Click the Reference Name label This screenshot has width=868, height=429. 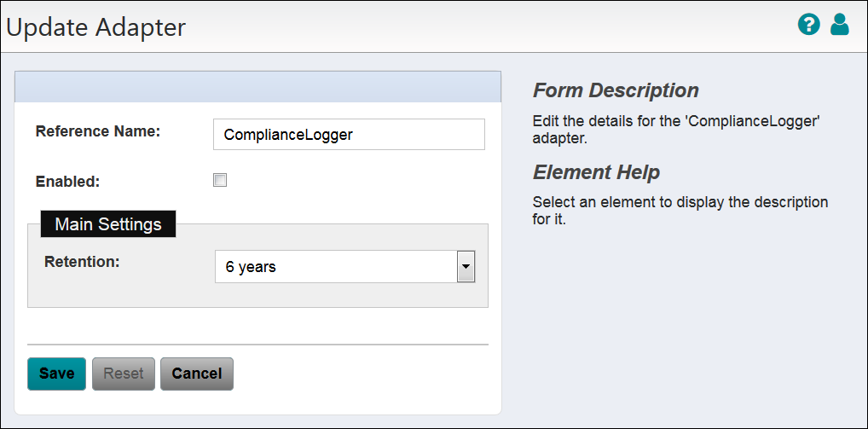tap(98, 131)
